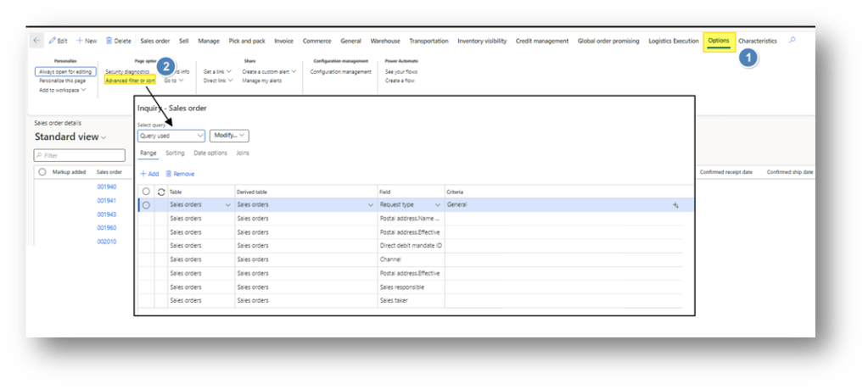Click the New plus button
The width and height of the screenshot is (868, 390).
coord(87,41)
